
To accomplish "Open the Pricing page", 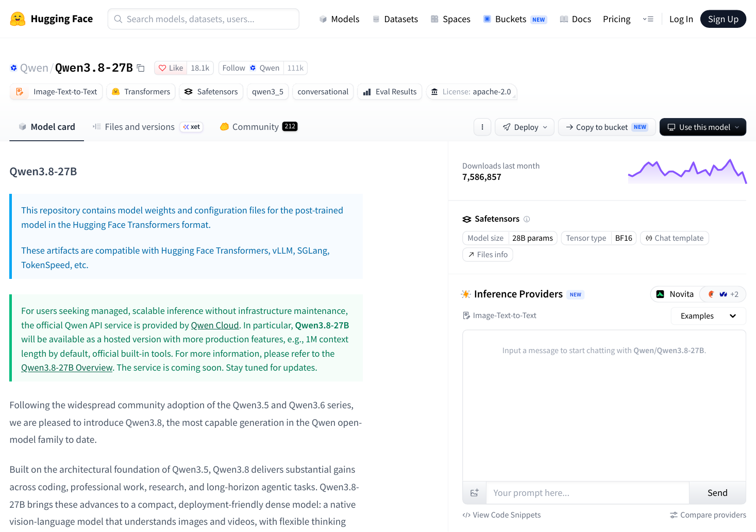I will (617, 19).
